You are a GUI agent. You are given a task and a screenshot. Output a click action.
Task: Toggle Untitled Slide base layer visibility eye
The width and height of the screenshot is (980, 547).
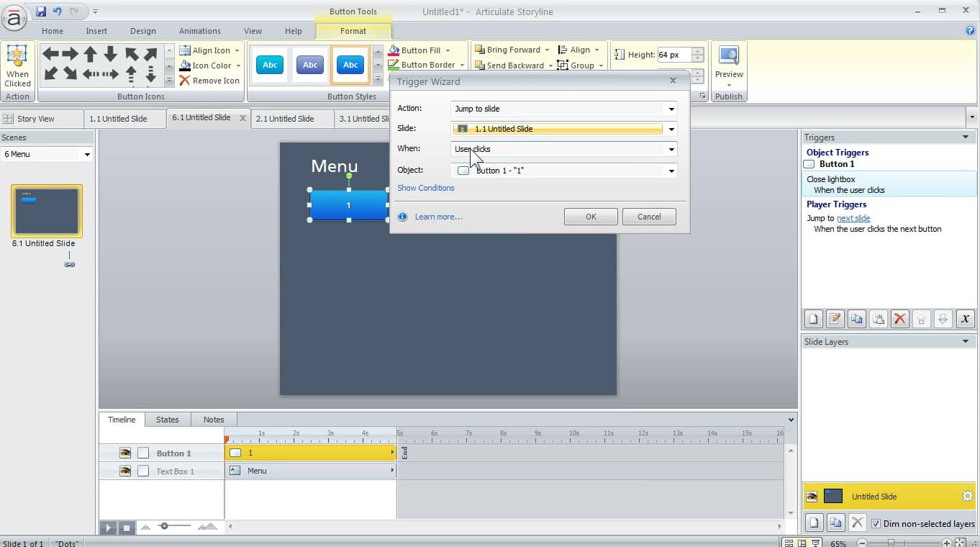click(812, 497)
